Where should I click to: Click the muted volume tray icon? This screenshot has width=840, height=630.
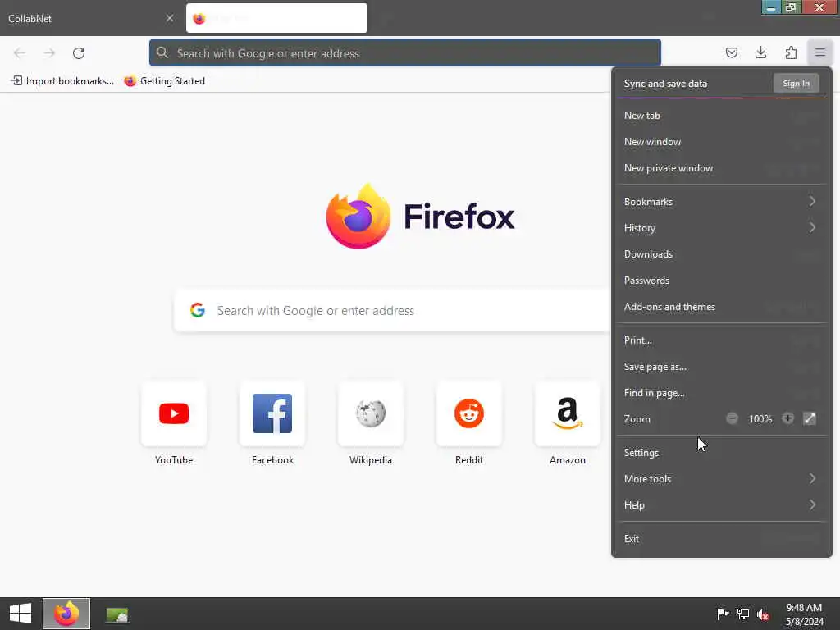(x=763, y=614)
